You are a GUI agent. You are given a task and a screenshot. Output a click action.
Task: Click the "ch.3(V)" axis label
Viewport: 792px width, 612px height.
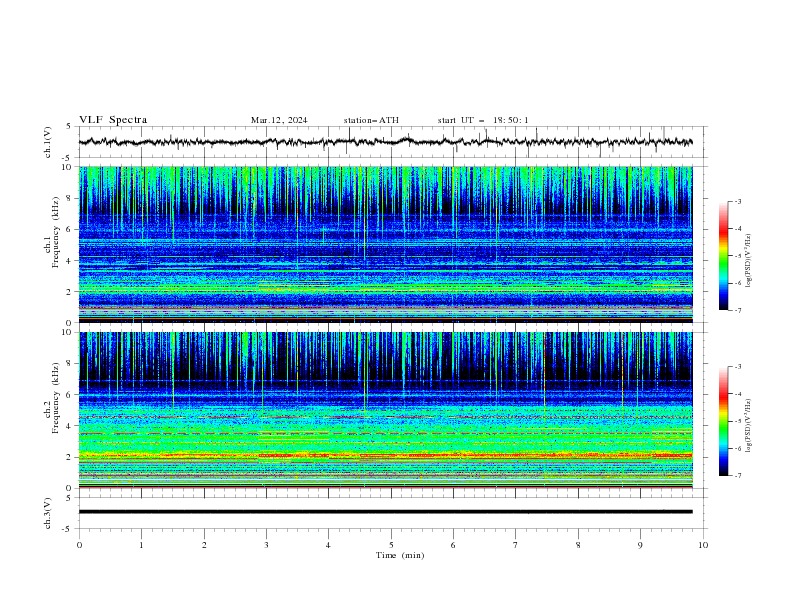(x=48, y=513)
